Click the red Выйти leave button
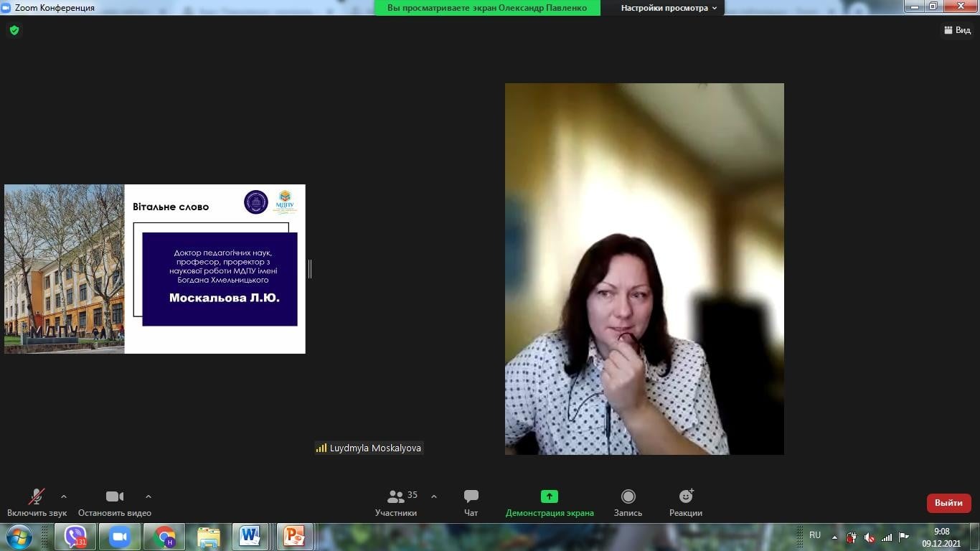 pos(948,503)
